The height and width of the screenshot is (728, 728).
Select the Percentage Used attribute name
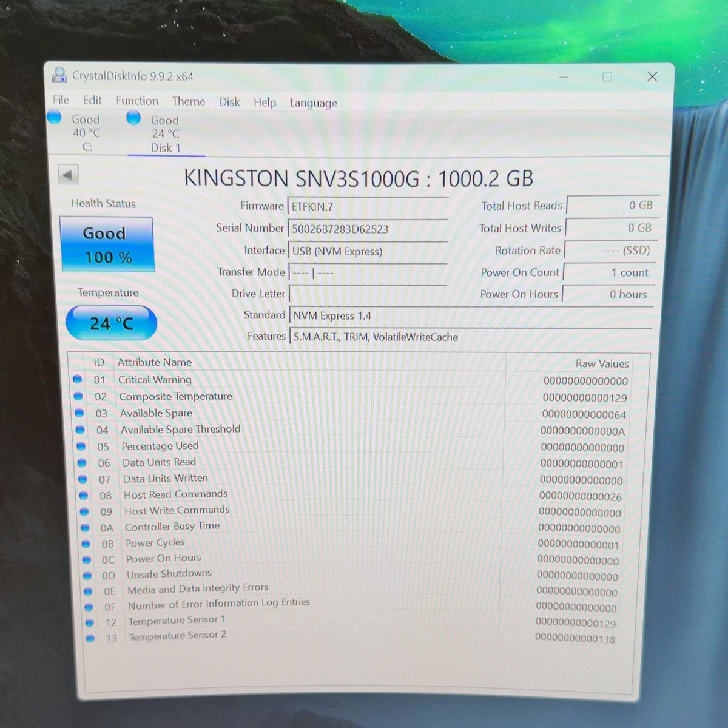coord(160,446)
